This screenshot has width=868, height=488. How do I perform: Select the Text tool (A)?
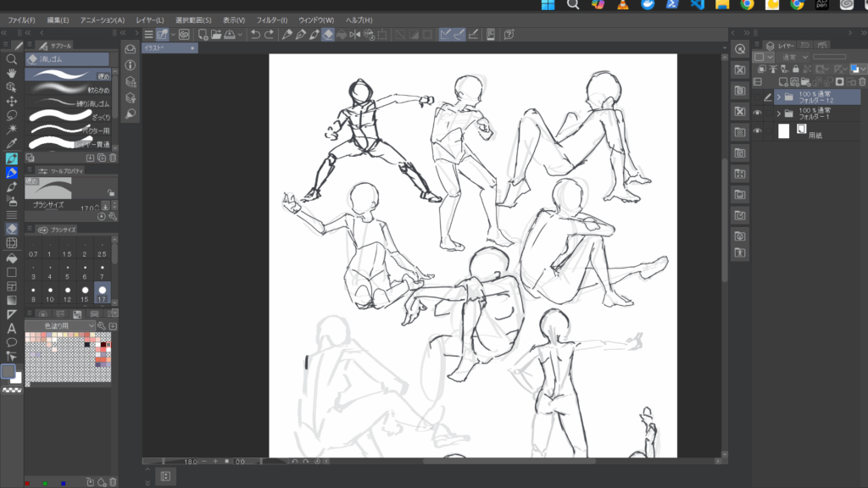(x=12, y=328)
